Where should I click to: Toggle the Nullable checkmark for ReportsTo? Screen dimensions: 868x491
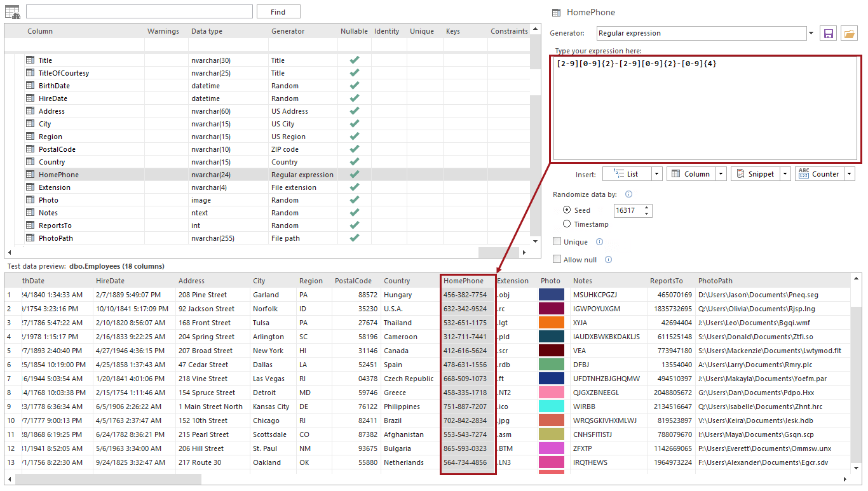click(355, 225)
